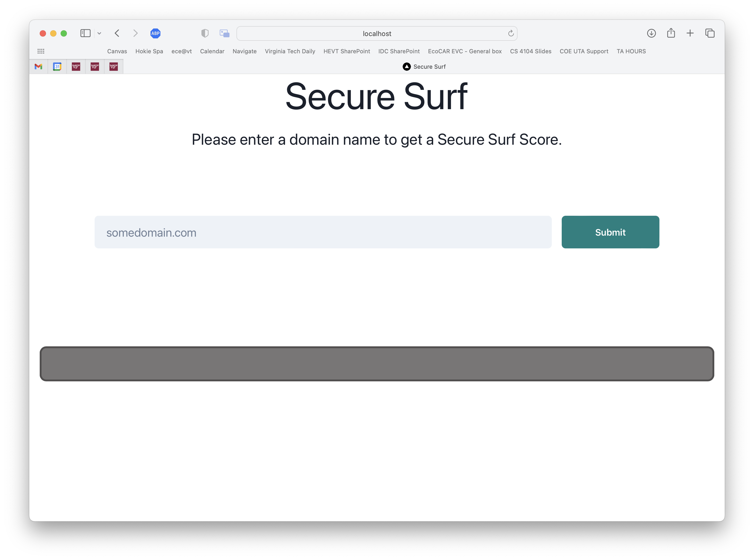This screenshot has width=754, height=560.
Task: Select the Secure Surf tab
Action: [424, 67]
